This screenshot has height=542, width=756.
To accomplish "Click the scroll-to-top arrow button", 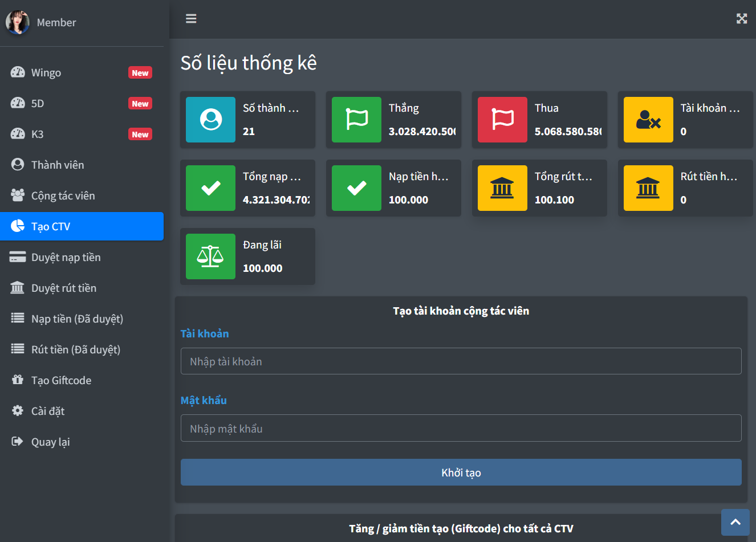I will pyautogui.click(x=735, y=522).
